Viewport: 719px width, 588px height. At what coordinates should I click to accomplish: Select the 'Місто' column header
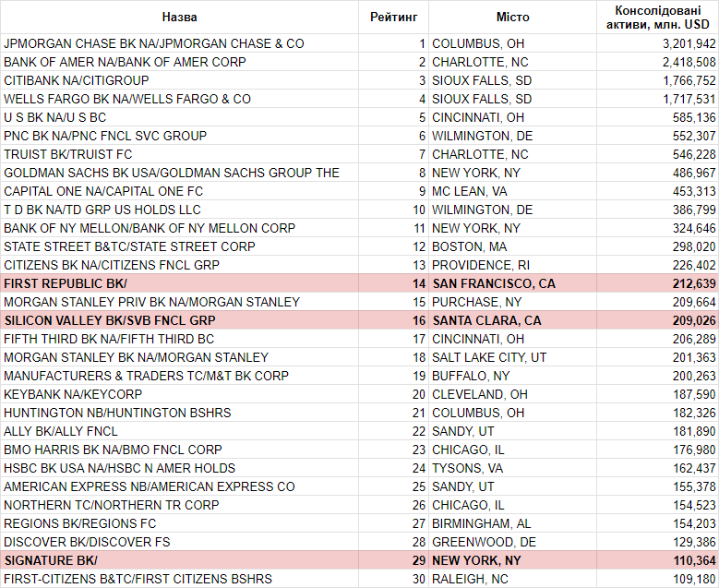(x=512, y=17)
